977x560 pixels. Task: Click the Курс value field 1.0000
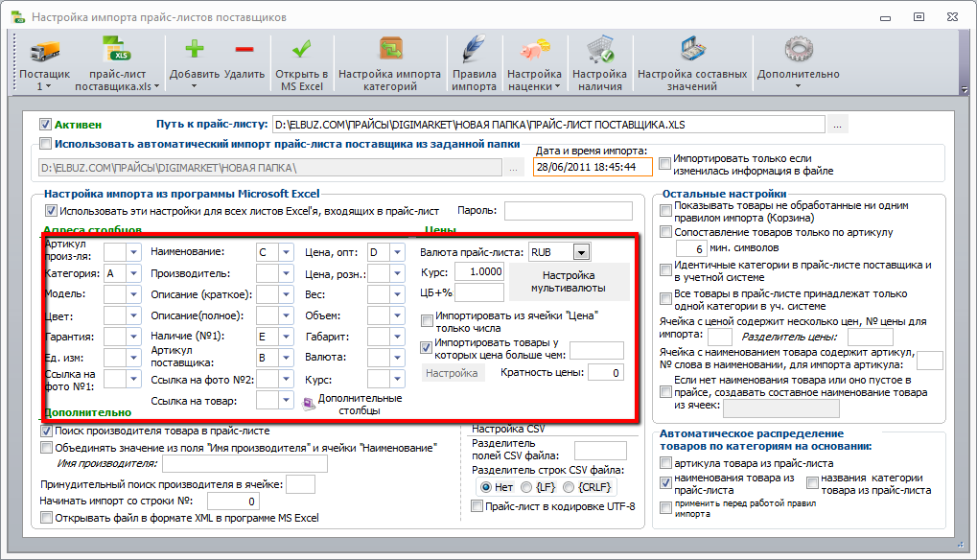coord(478,271)
